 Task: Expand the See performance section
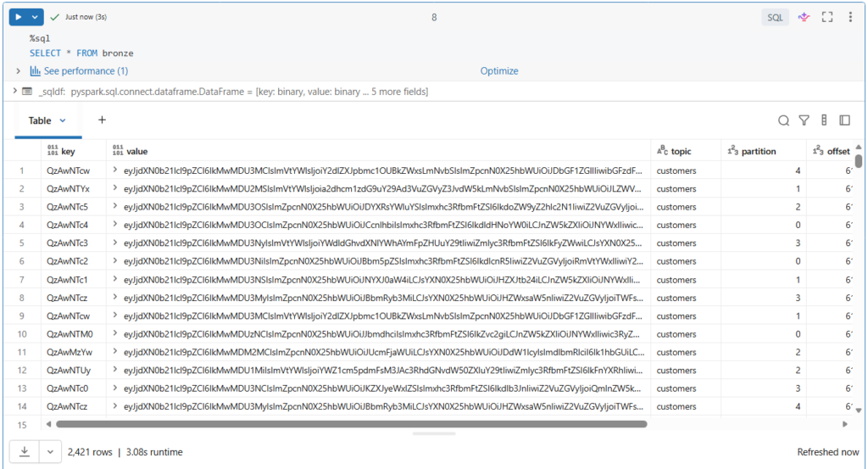pos(18,71)
